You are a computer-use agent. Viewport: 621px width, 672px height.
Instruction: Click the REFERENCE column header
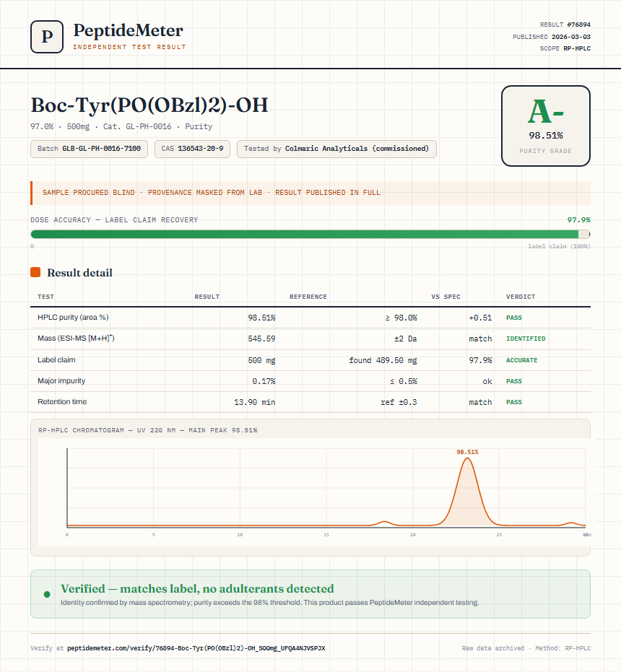[x=308, y=297]
